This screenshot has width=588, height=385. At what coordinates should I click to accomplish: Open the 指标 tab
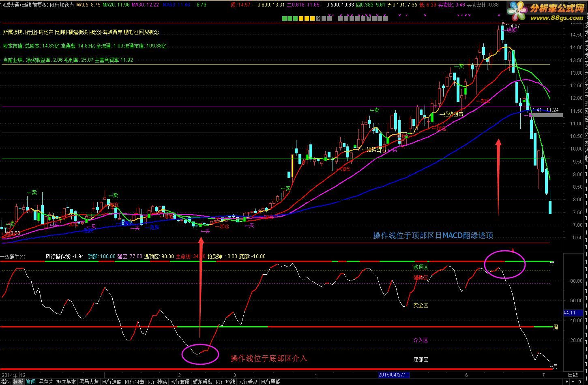tap(6, 382)
